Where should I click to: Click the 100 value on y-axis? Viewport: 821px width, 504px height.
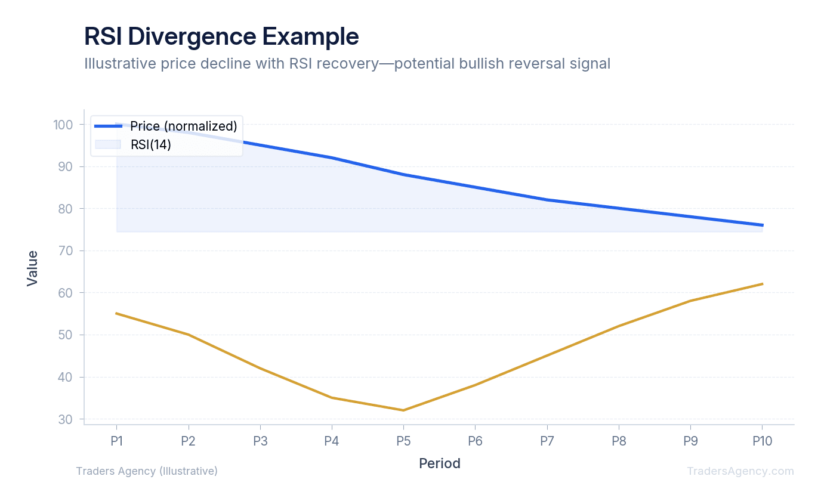(x=63, y=125)
